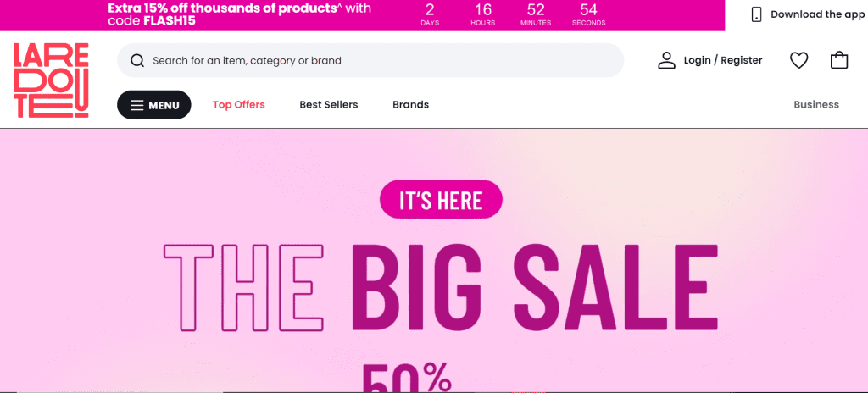Click the phone icon beside Download the app
This screenshot has width=868, height=393.
click(756, 14)
